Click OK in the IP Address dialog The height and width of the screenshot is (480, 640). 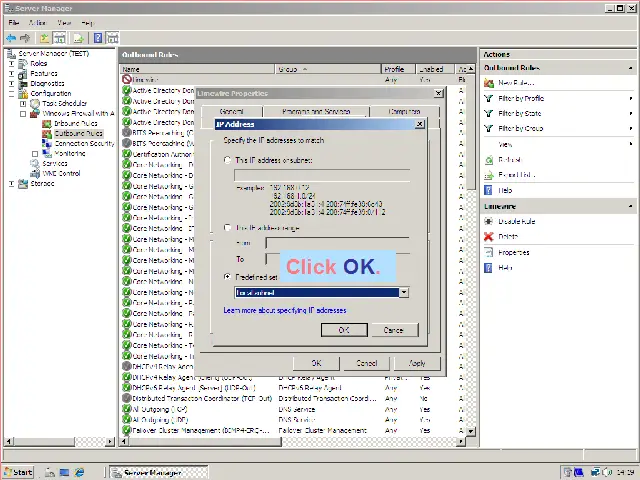pyautogui.click(x=344, y=330)
